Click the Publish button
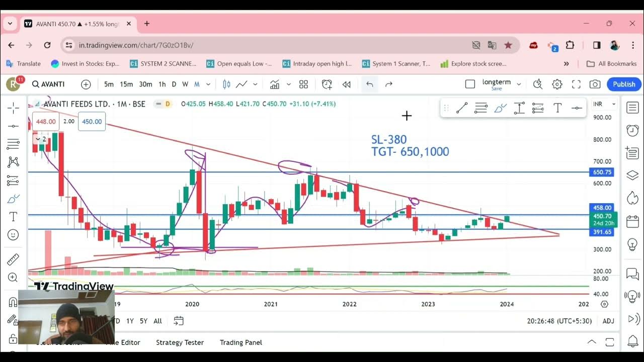 coord(624,84)
